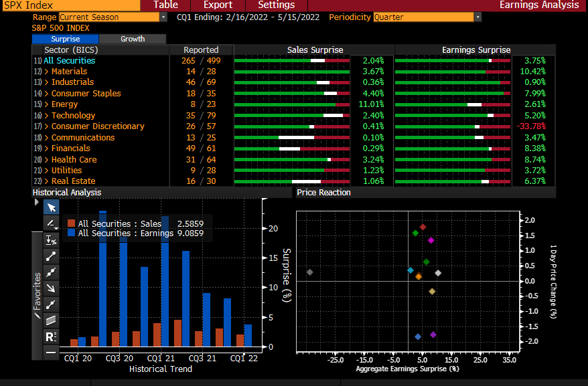Screen dimensions: 588x386
Task: Open the Health Care sector link
Action: coord(74,160)
